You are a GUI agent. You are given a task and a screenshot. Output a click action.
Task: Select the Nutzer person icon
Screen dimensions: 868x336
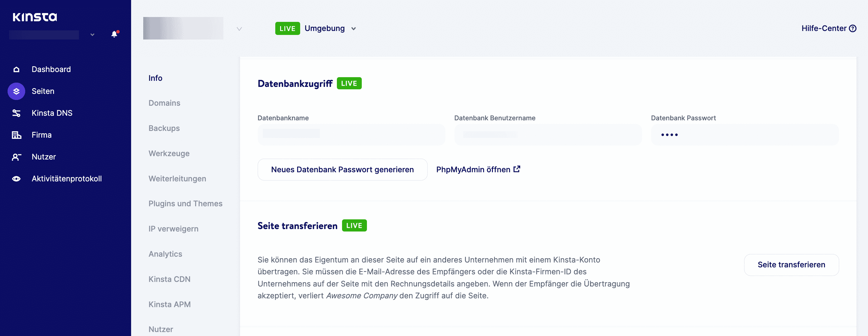point(16,156)
